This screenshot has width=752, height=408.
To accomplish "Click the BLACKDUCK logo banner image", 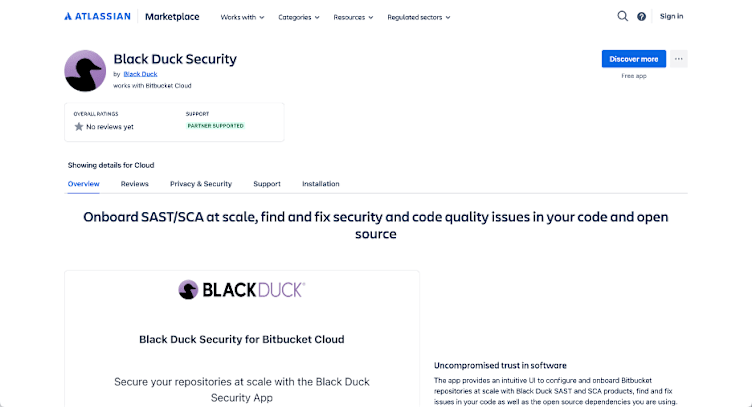I will [x=242, y=290].
